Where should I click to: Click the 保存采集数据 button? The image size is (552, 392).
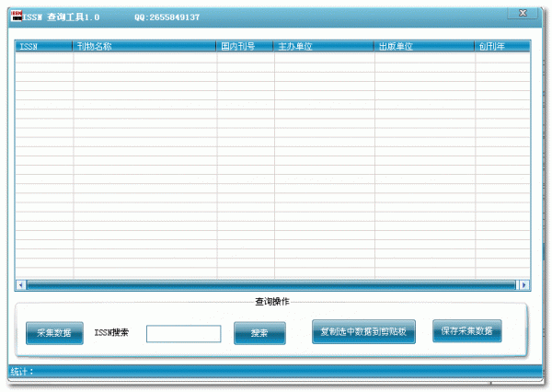pyautogui.click(x=466, y=330)
